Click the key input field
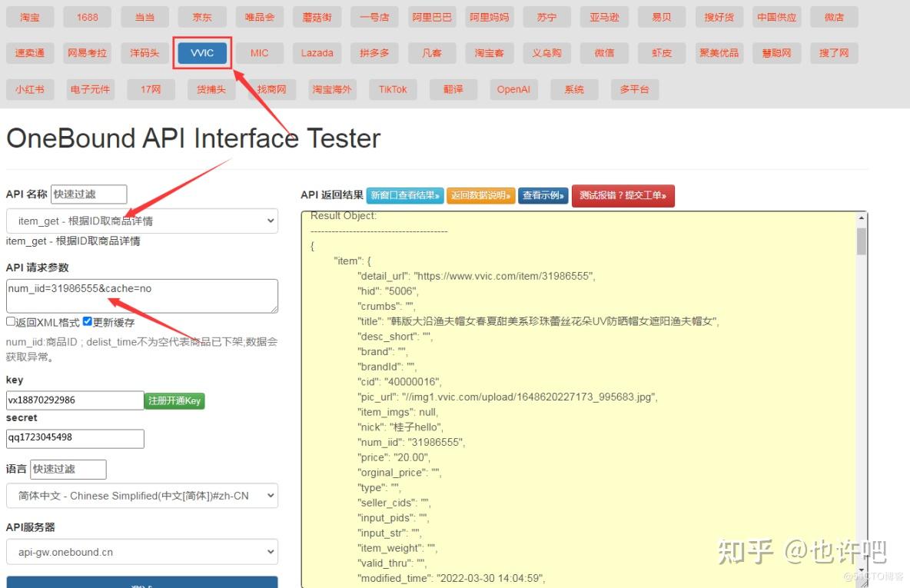Viewport: 910px width, 588px height. tap(75, 400)
